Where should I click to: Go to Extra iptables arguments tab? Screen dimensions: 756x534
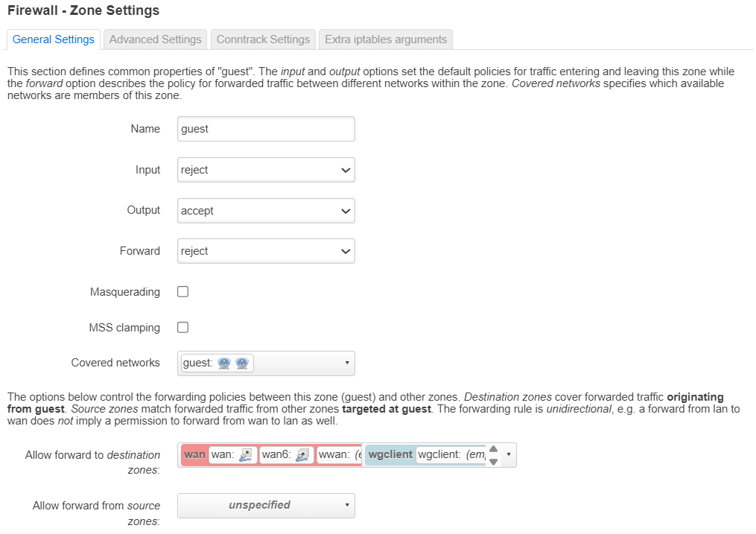point(386,39)
